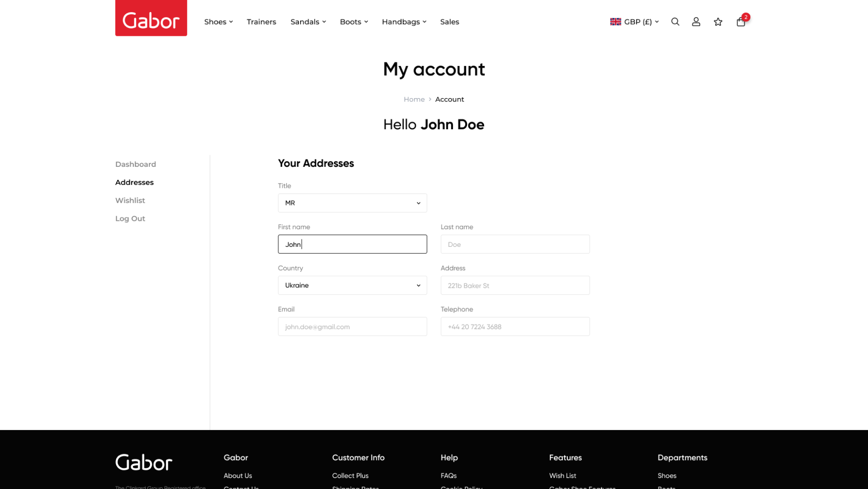Open the shopping bag cart icon
868x489 pixels.
pos(741,21)
